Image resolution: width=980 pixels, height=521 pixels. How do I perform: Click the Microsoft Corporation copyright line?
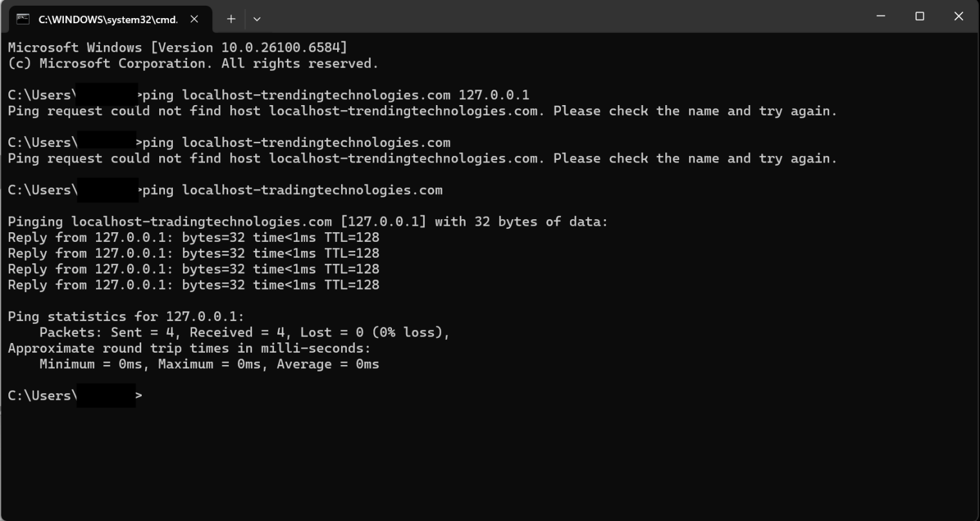coord(193,63)
